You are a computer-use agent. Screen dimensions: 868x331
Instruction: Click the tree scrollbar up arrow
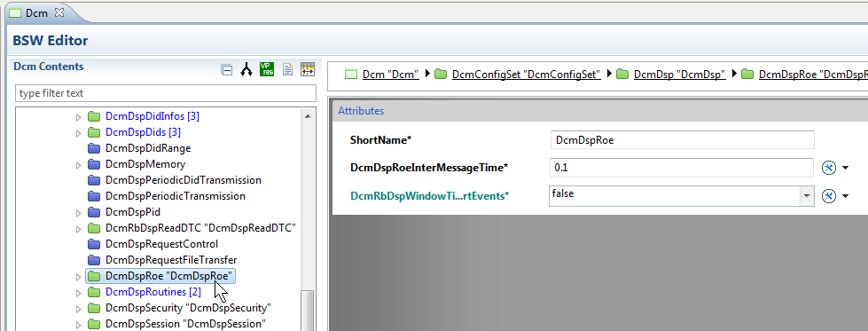pos(308,115)
